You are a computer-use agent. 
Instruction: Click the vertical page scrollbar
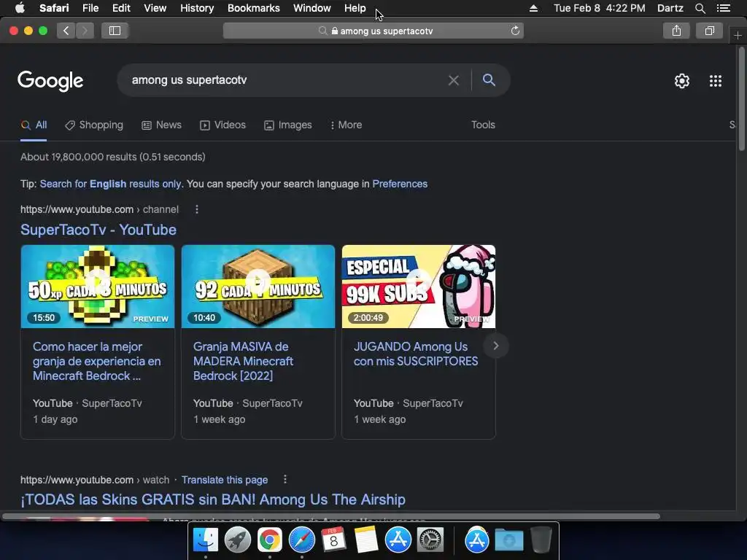pos(741,100)
